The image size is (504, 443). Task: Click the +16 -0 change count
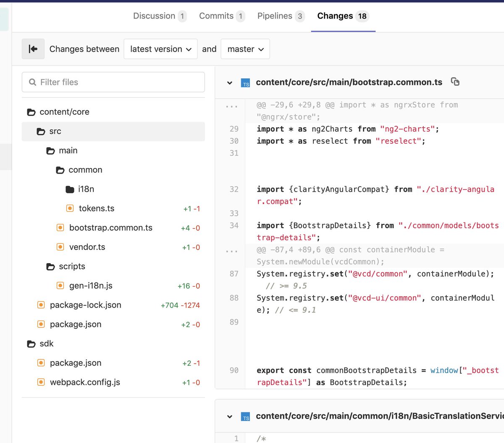pos(189,286)
